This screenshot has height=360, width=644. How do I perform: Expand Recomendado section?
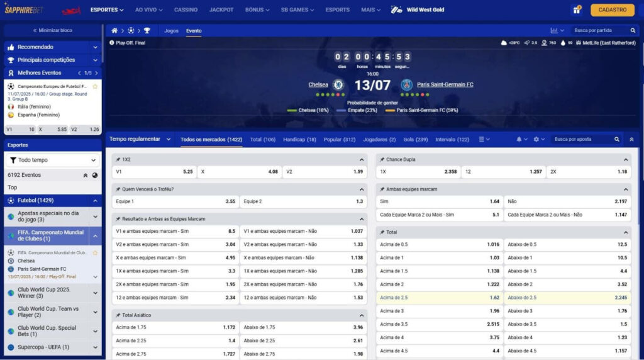pos(96,47)
